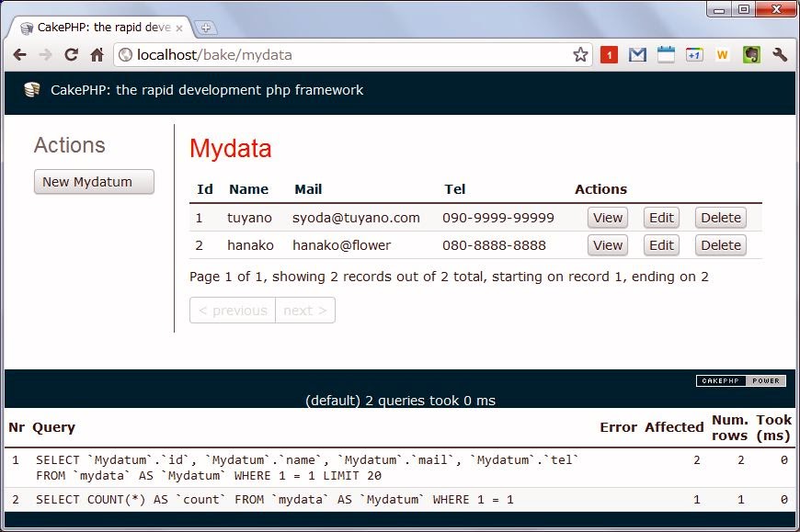This screenshot has height=532, width=800.
Task: Open a new browser tab
Action: (206, 28)
